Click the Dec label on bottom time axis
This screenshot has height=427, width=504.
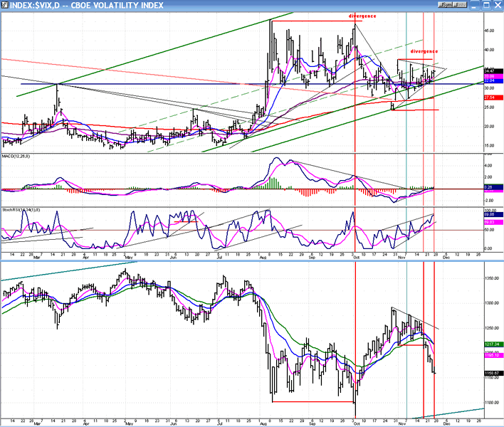(x=445, y=423)
